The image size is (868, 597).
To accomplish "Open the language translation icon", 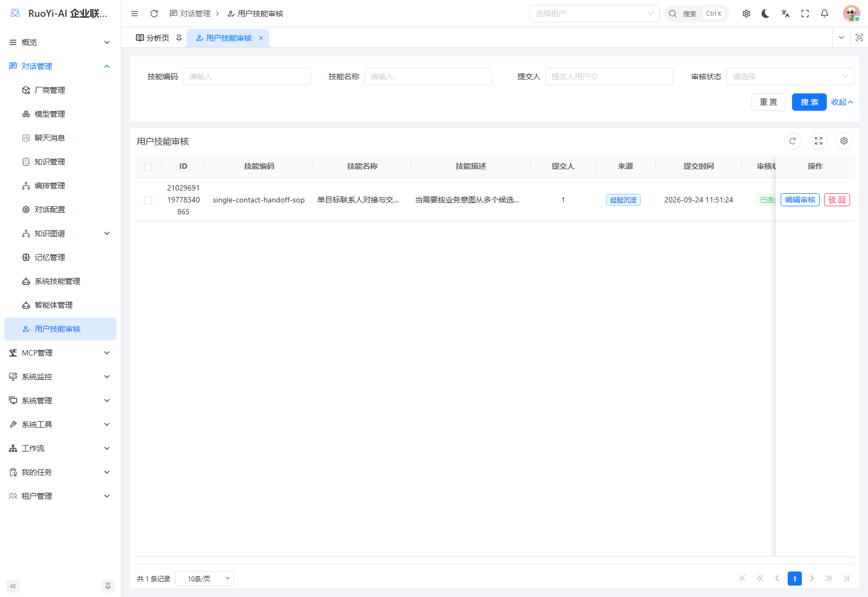I will pyautogui.click(x=786, y=14).
